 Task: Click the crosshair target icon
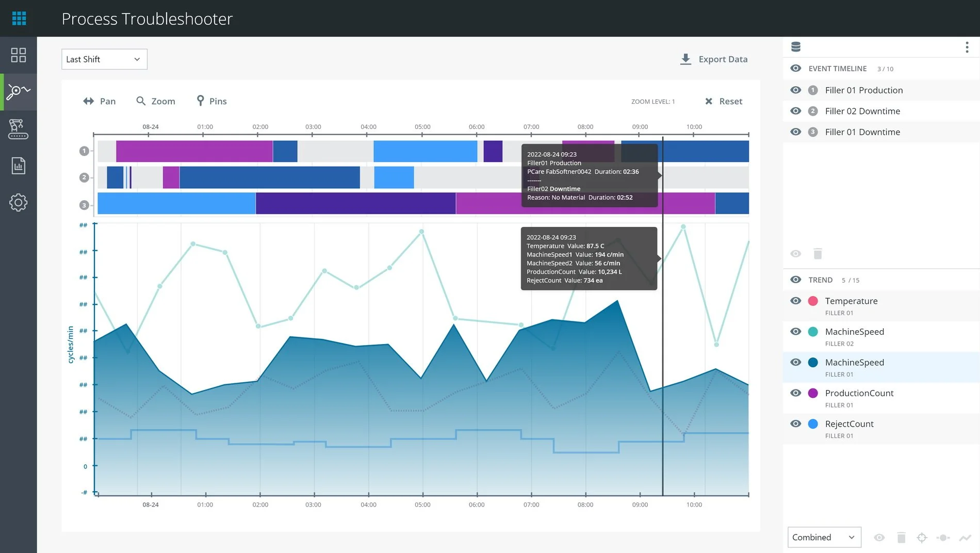point(922,538)
